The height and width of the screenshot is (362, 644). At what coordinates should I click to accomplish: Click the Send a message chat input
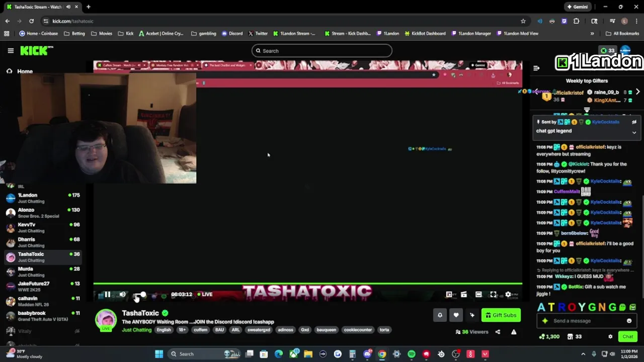586,321
